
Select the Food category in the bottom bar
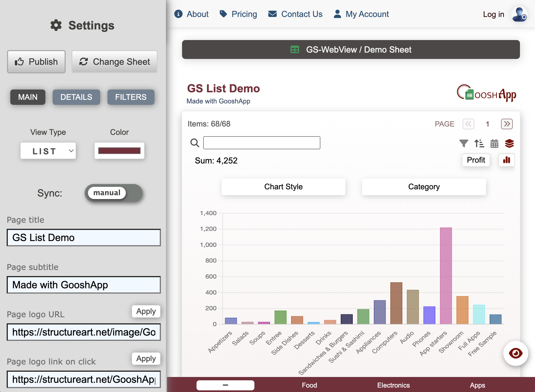pyautogui.click(x=309, y=385)
